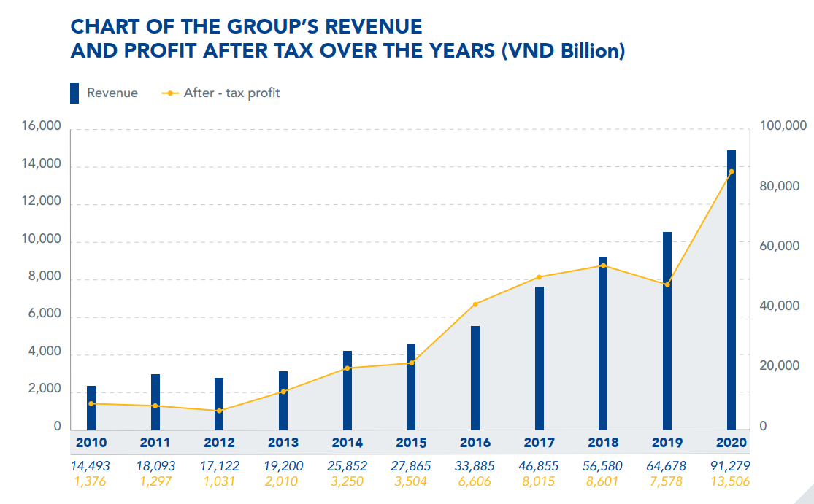The width and height of the screenshot is (814, 504).
Task: Click the 2016 after-tax profit data point
Action: (475, 304)
